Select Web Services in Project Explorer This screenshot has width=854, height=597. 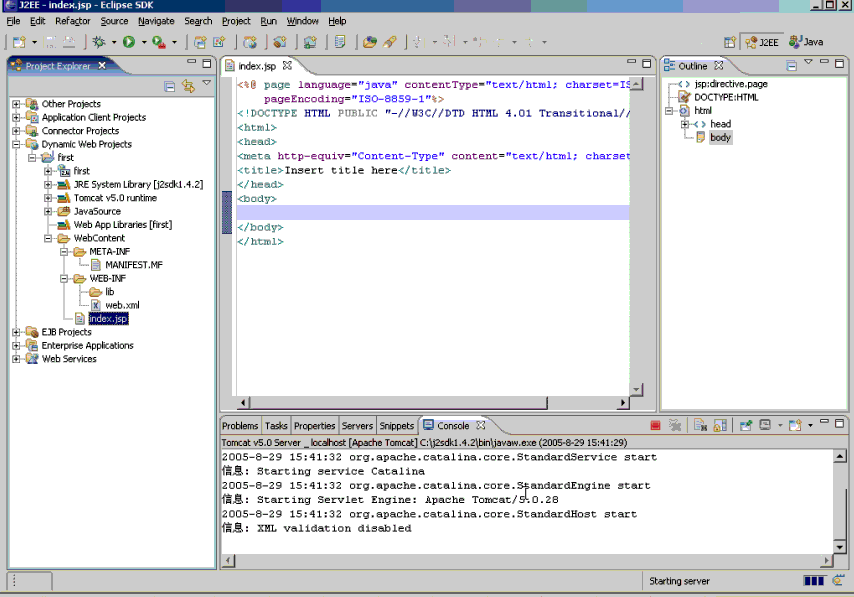(69, 359)
